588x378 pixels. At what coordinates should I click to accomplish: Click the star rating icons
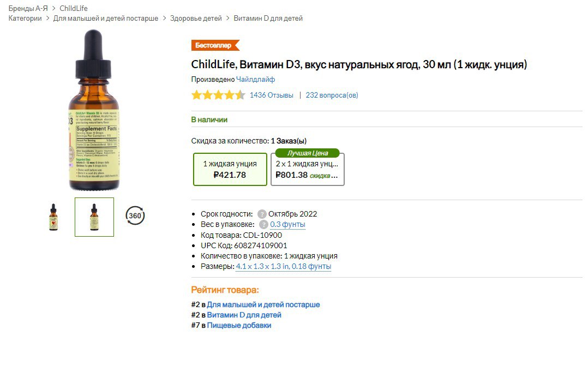click(218, 95)
